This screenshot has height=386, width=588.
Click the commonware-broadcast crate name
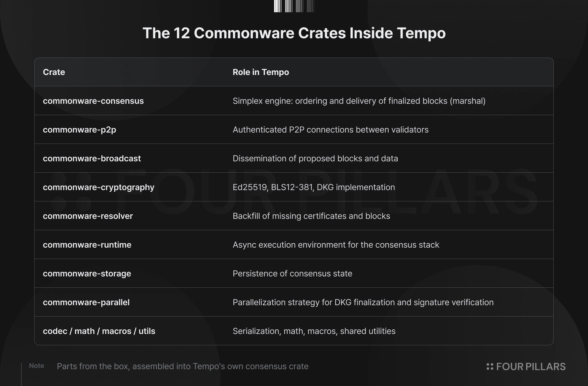pos(92,158)
